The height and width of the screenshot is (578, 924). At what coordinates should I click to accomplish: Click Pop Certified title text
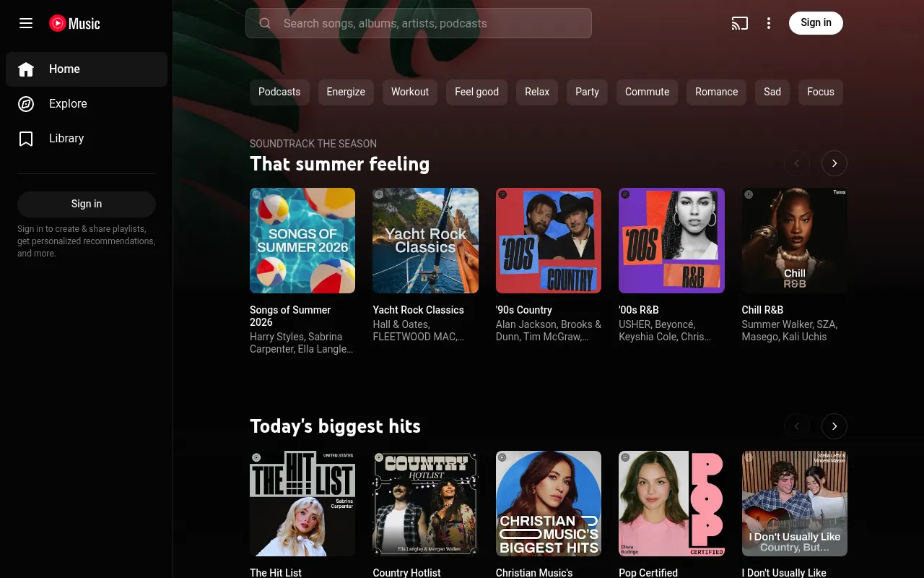648,573
